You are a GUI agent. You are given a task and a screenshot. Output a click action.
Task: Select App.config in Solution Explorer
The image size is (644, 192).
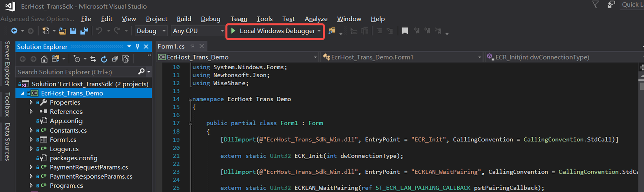[x=66, y=121]
